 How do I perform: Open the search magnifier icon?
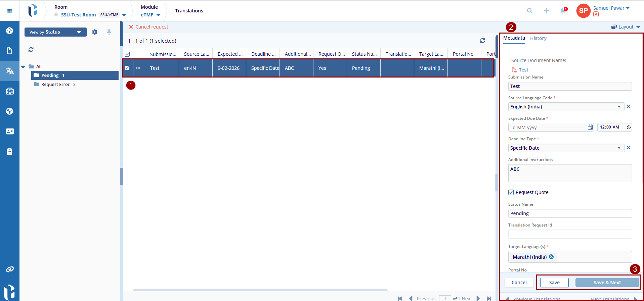point(530,11)
